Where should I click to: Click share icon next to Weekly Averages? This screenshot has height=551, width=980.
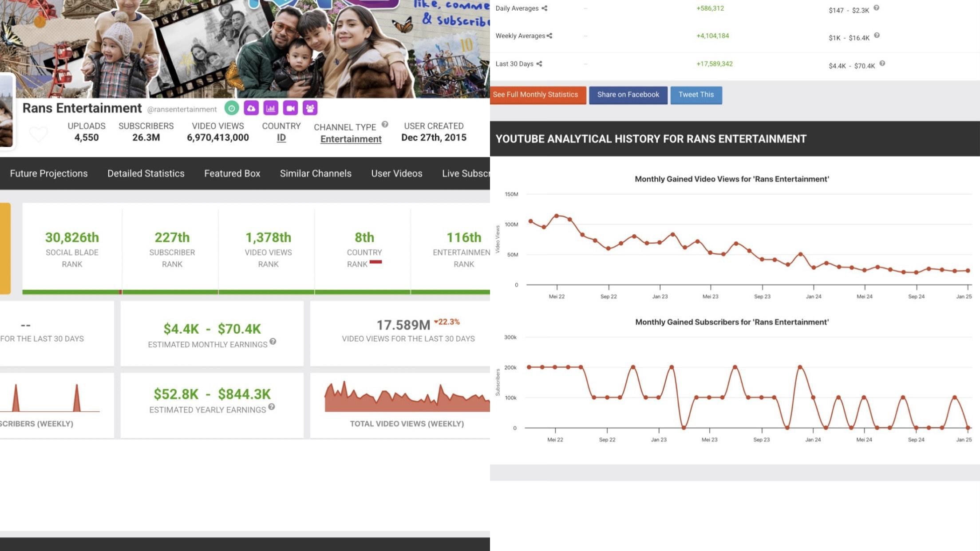click(x=549, y=36)
